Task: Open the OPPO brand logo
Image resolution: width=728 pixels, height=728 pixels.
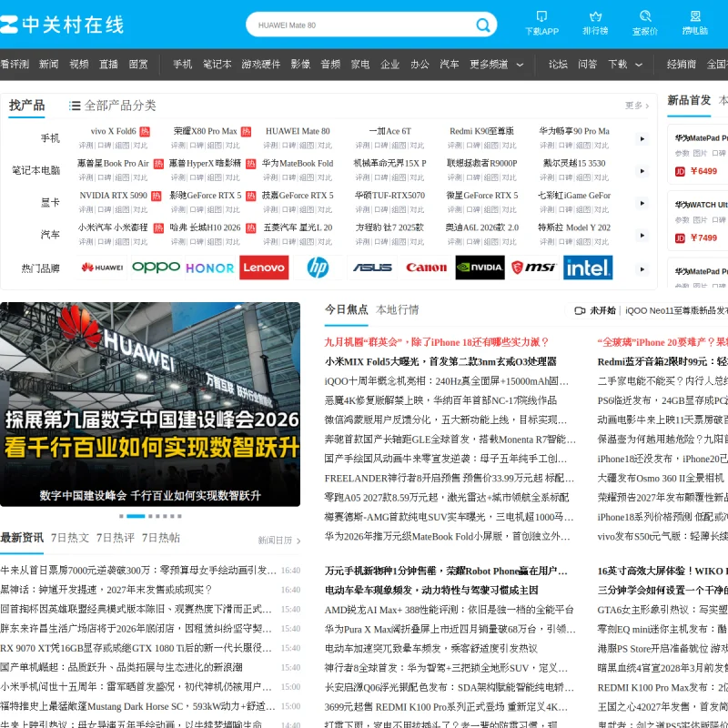Action: coord(156,268)
